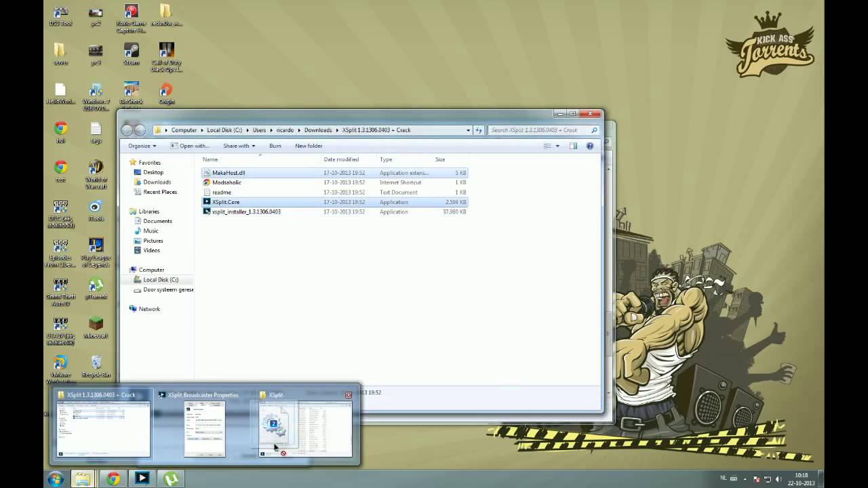The height and width of the screenshot is (488, 868).
Task: Open Pictures library in navigation pane
Action: coord(153,241)
